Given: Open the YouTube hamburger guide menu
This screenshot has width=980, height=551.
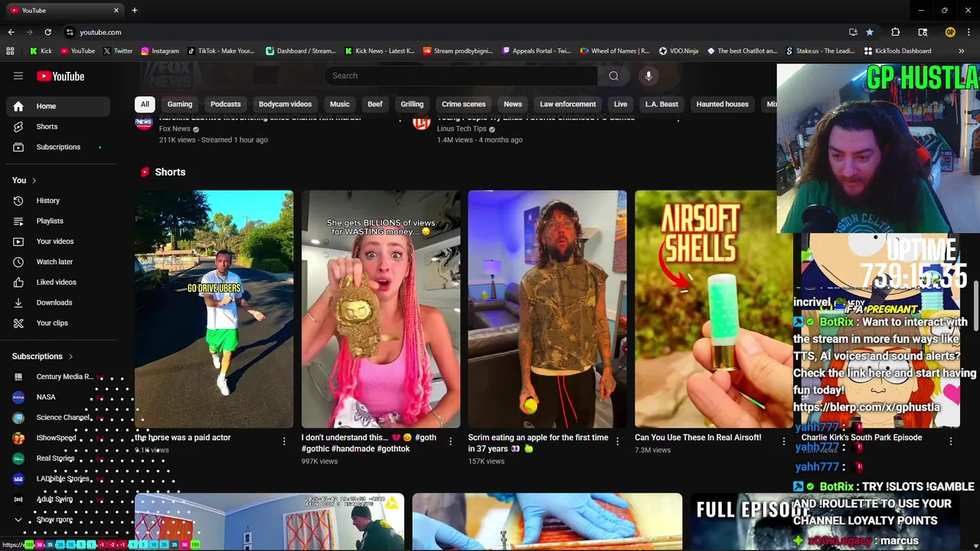Looking at the screenshot, I should coord(18,76).
